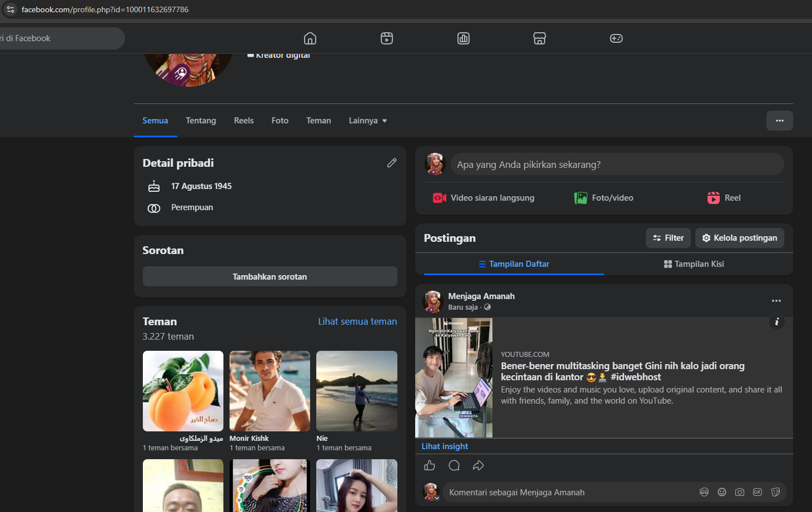Image resolution: width=812 pixels, height=512 pixels.
Task: Add a GIF to the comment
Action: [758, 492]
